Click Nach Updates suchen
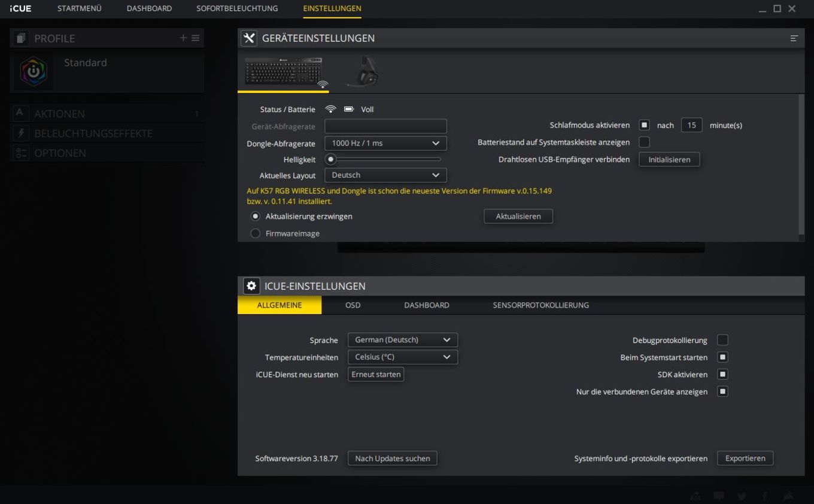Viewport: 814px width, 504px height. tap(393, 459)
